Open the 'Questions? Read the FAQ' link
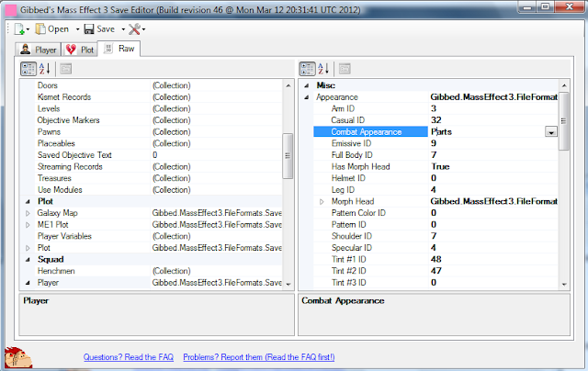The width and height of the screenshot is (588, 371). point(129,357)
